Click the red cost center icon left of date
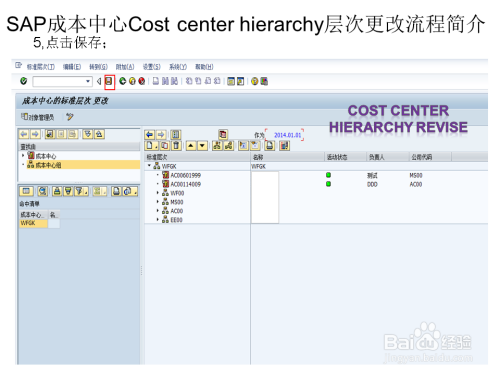 (x=223, y=135)
